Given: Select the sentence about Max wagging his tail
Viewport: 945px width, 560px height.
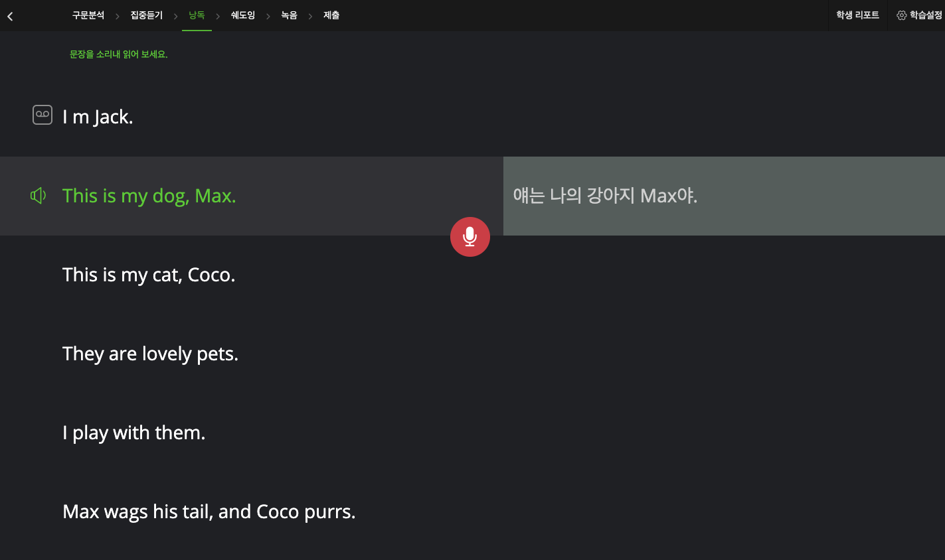Looking at the screenshot, I should point(209,512).
